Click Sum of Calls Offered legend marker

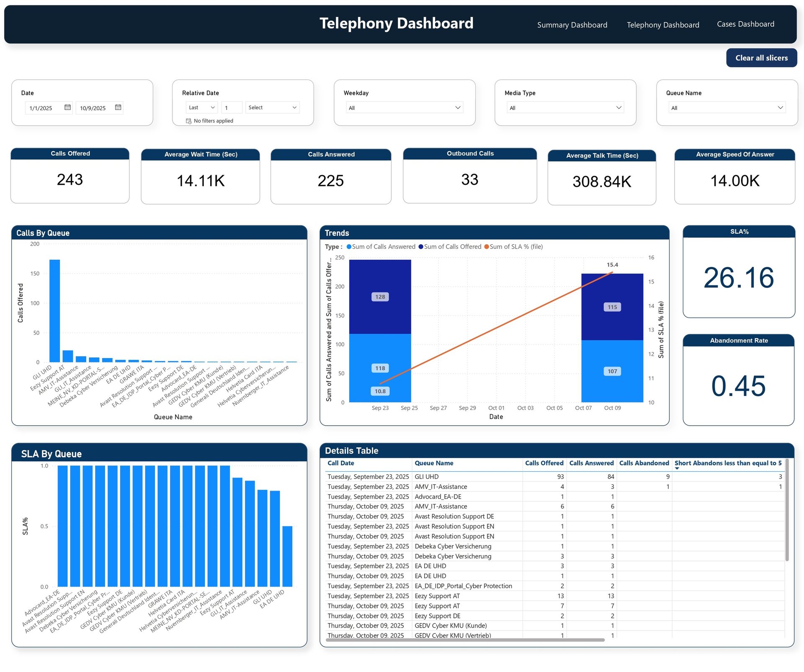click(x=421, y=247)
